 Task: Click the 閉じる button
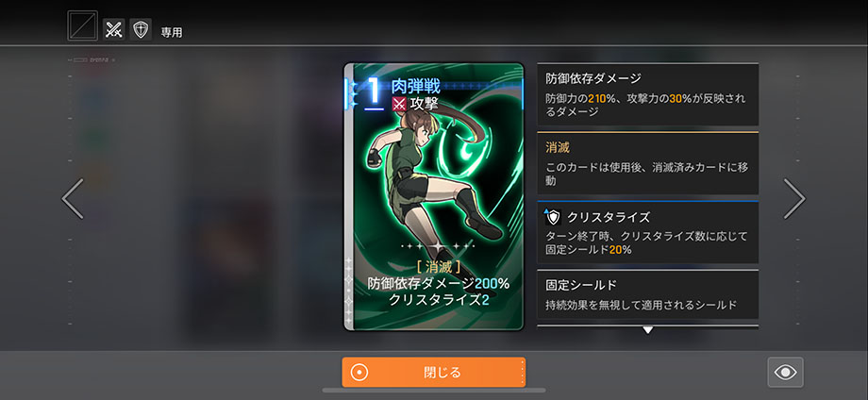click(x=433, y=372)
